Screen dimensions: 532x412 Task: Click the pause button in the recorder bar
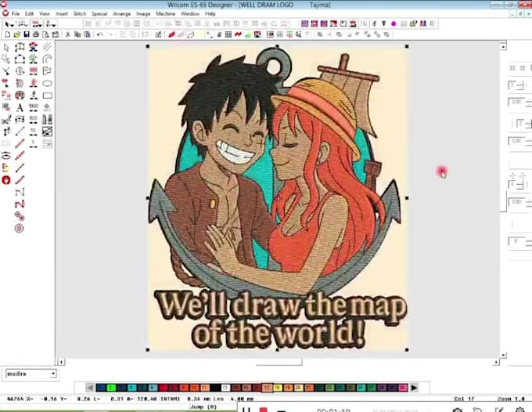click(246, 410)
